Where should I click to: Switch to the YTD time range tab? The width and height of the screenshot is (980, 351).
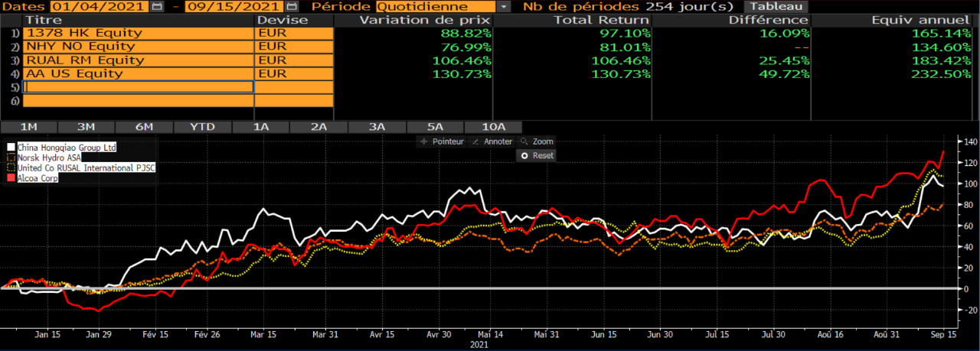[x=202, y=127]
